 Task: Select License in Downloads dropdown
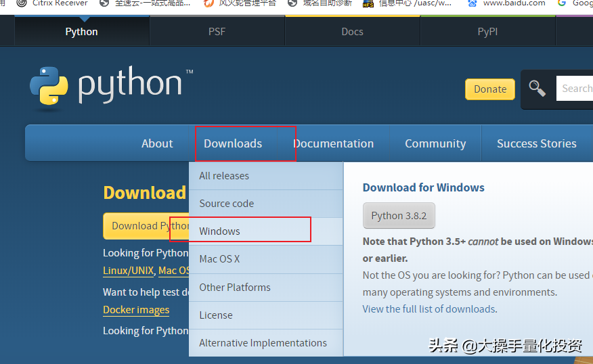pyautogui.click(x=266, y=315)
